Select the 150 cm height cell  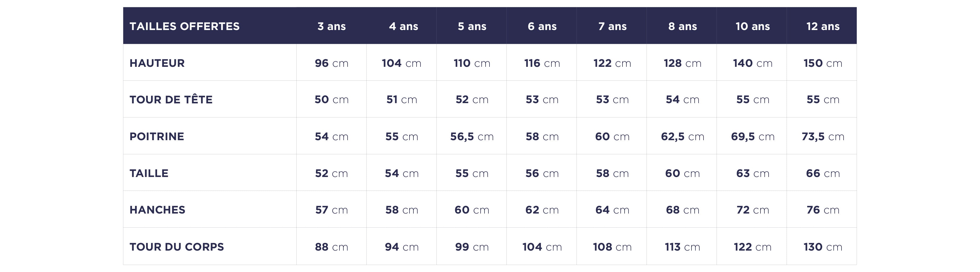point(822,63)
